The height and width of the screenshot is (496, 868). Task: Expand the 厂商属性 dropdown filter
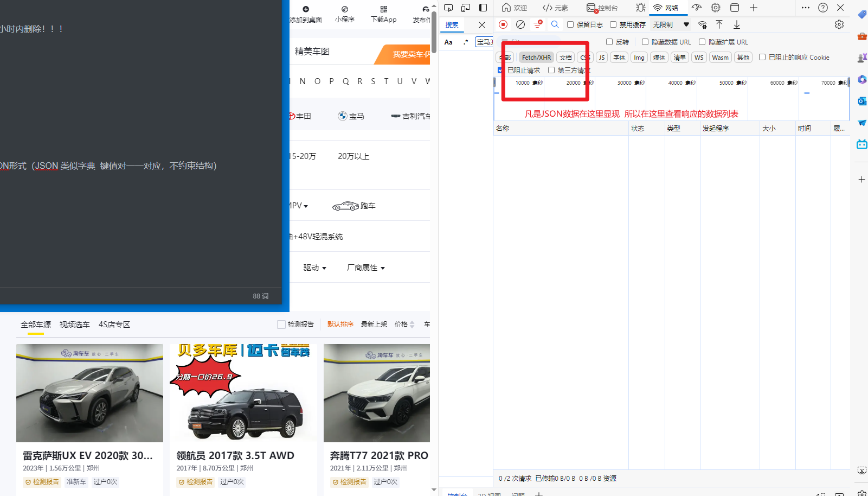366,268
